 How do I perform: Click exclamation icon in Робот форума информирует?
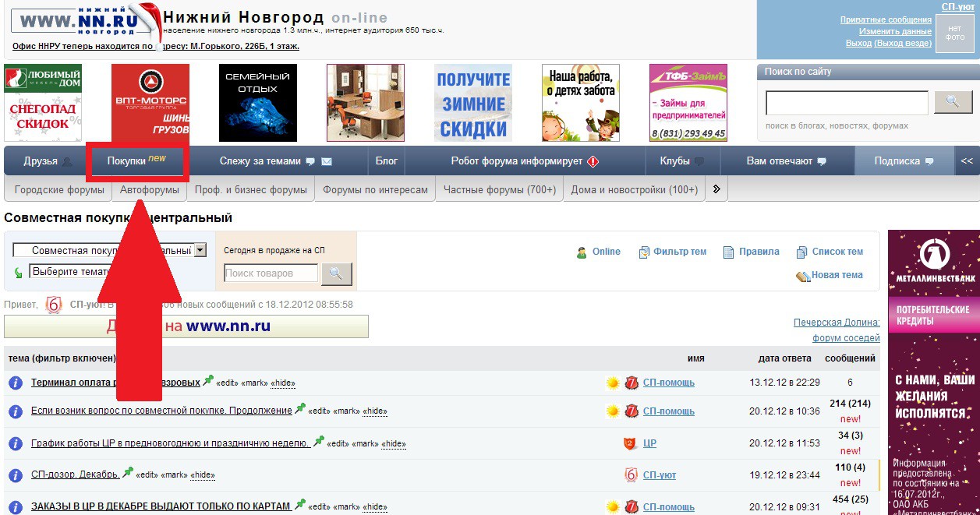[x=593, y=161]
